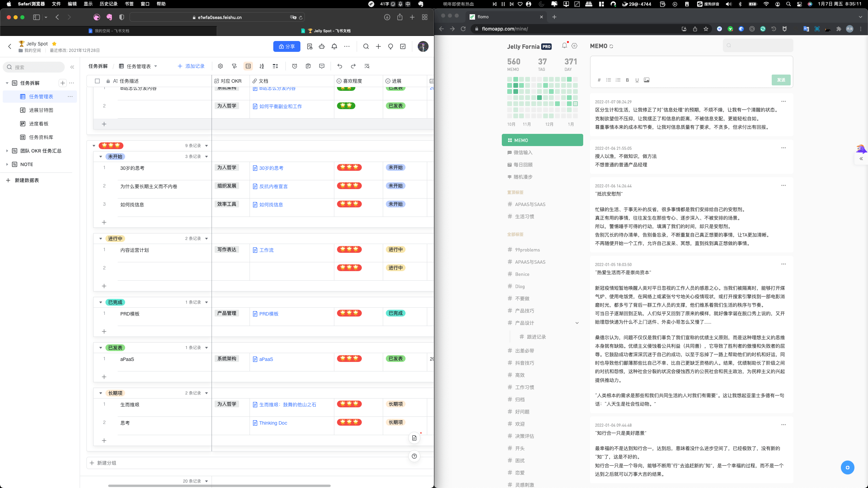
Task: Collapse the 未开始 group
Action: coord(101,157)
